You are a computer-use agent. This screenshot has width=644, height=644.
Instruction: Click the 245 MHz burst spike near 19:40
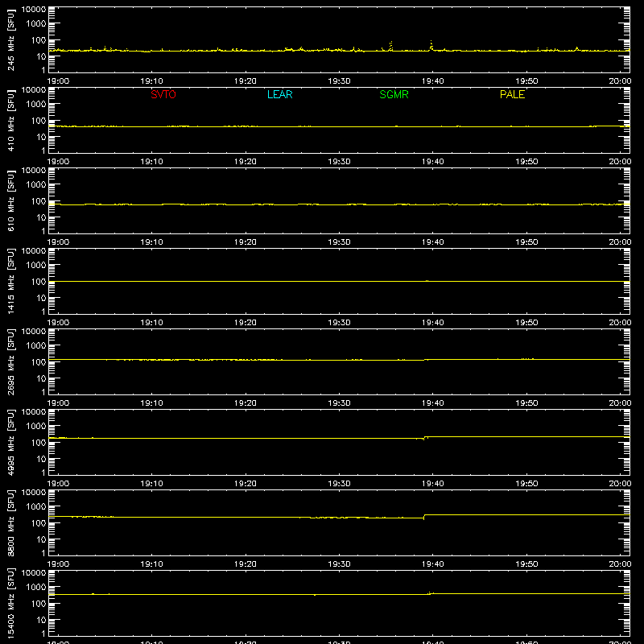(x=431, y=45)
